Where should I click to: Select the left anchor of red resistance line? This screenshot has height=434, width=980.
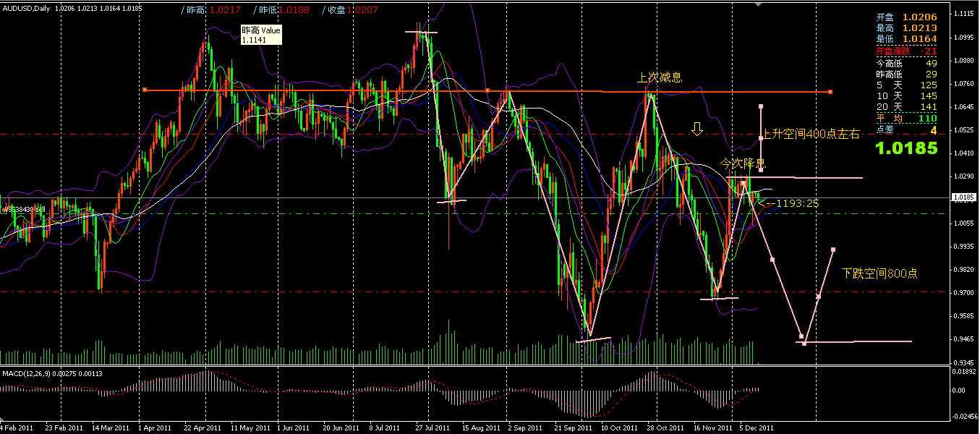point(145,90)
